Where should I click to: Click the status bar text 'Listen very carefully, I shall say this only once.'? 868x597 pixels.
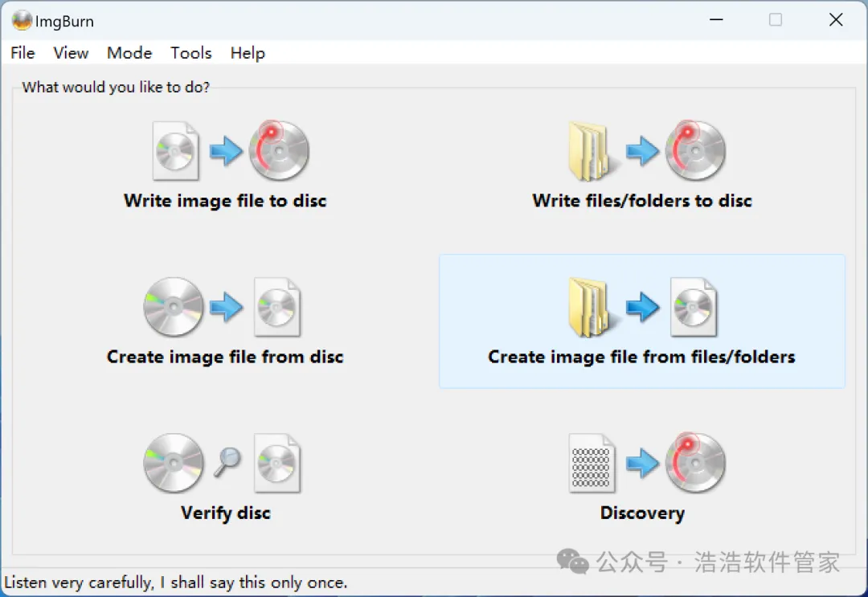click(176, 583)
